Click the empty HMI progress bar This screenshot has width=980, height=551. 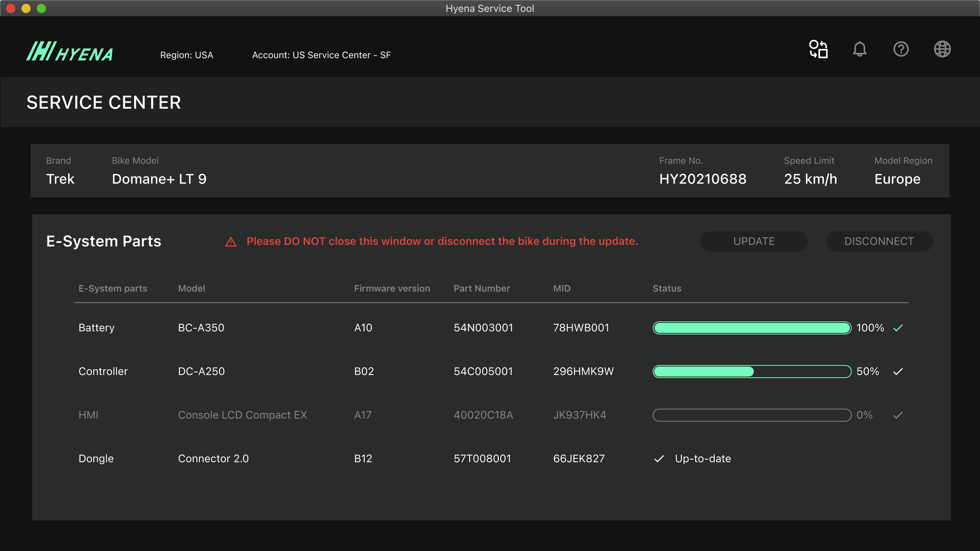[752, 415]
